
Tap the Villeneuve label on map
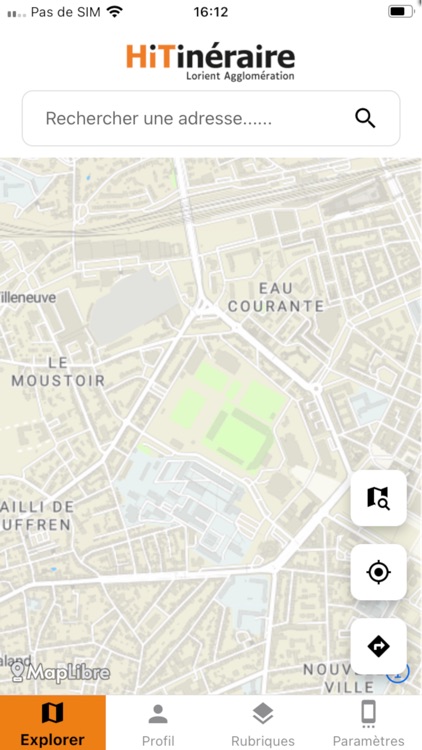[28, 297]
